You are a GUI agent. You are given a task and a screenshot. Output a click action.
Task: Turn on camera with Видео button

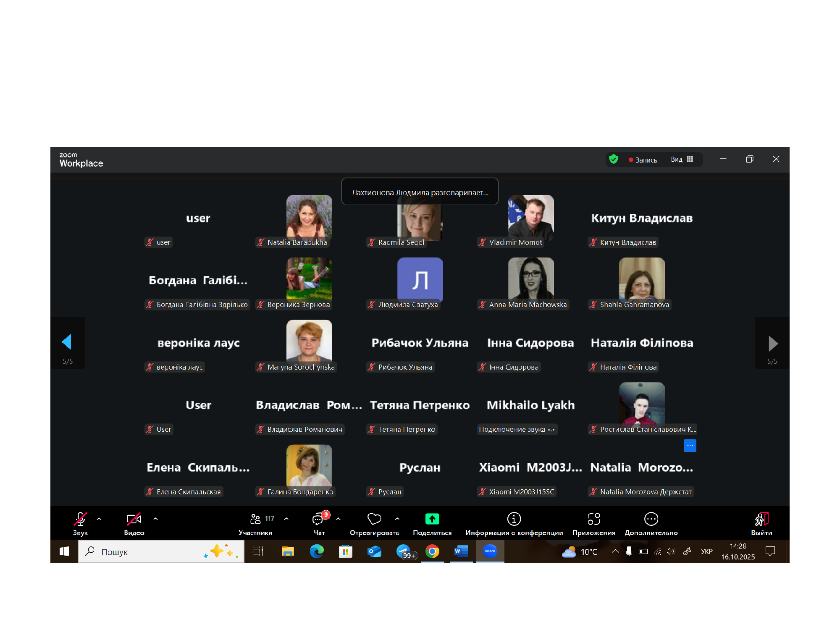[134, 519]
